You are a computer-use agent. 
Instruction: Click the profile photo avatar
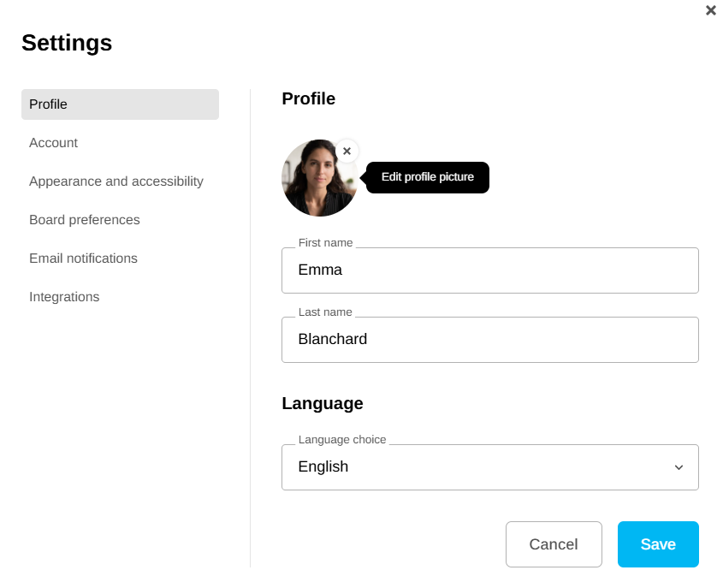coord(317,180)
